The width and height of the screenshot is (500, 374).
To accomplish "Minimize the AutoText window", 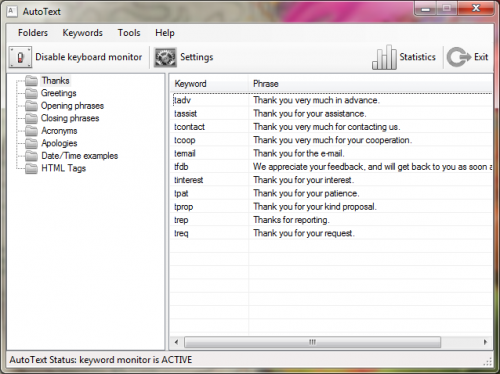I will [x=425, y=9].
